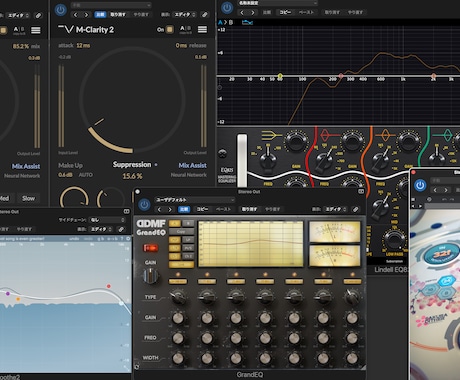Click the settings gear in the smoothe2 toolbar

click(128, 239)
